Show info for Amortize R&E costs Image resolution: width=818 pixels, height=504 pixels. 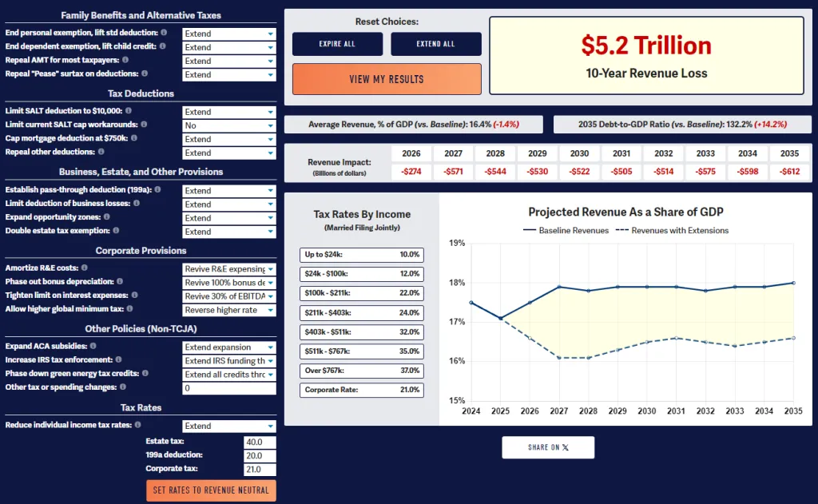(85, 268)
